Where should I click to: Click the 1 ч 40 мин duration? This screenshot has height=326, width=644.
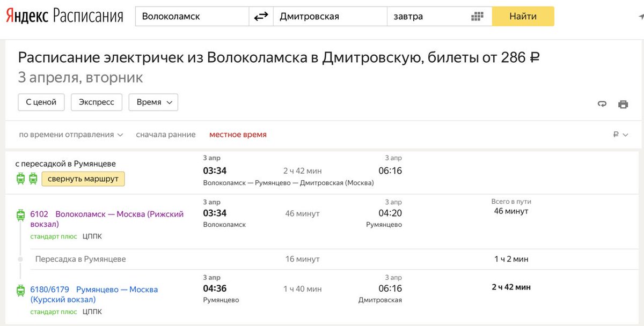tap(303, 289)
